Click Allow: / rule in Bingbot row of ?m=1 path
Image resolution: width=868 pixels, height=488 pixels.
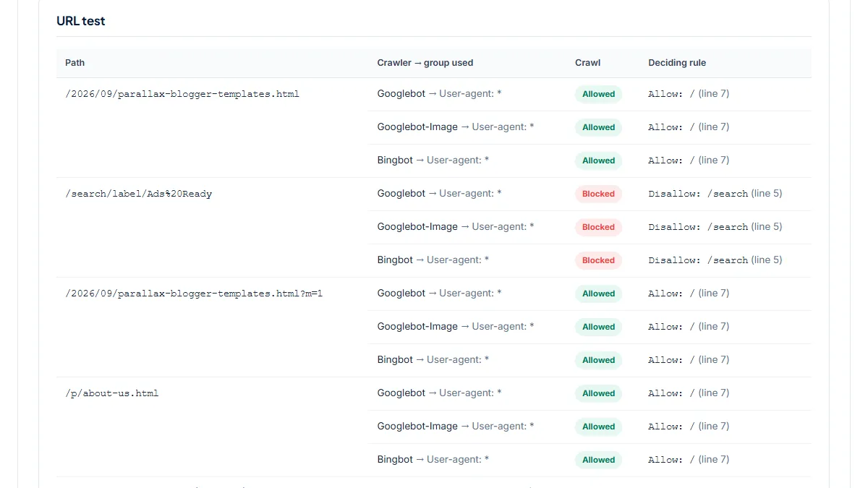(689, 360)
